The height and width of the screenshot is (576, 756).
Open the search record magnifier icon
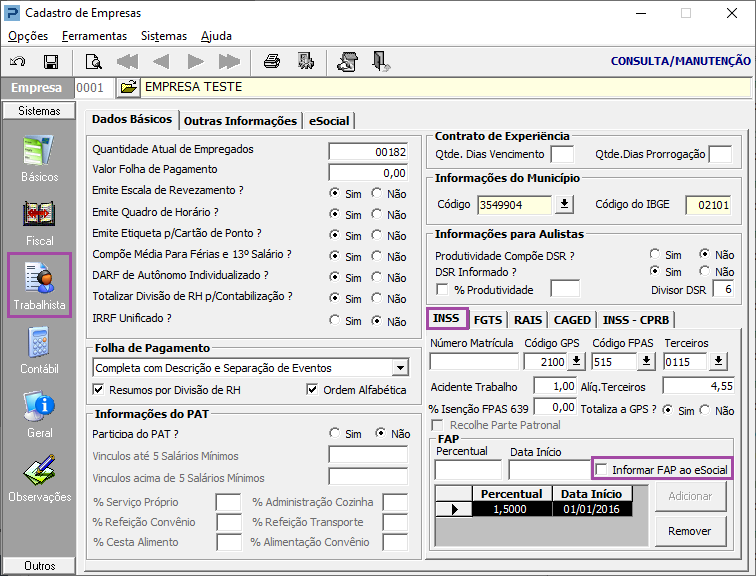tap(93, 62)
